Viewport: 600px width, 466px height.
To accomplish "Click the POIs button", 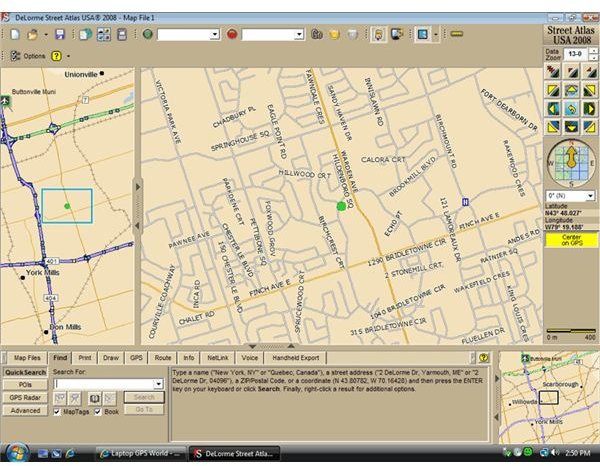I will [25, 385].
